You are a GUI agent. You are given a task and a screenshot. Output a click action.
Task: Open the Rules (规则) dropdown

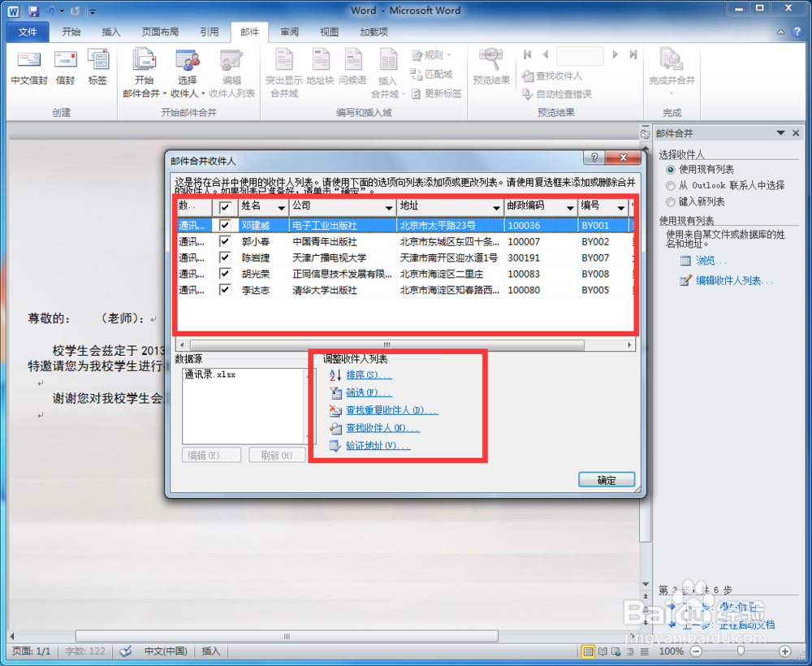432,55
